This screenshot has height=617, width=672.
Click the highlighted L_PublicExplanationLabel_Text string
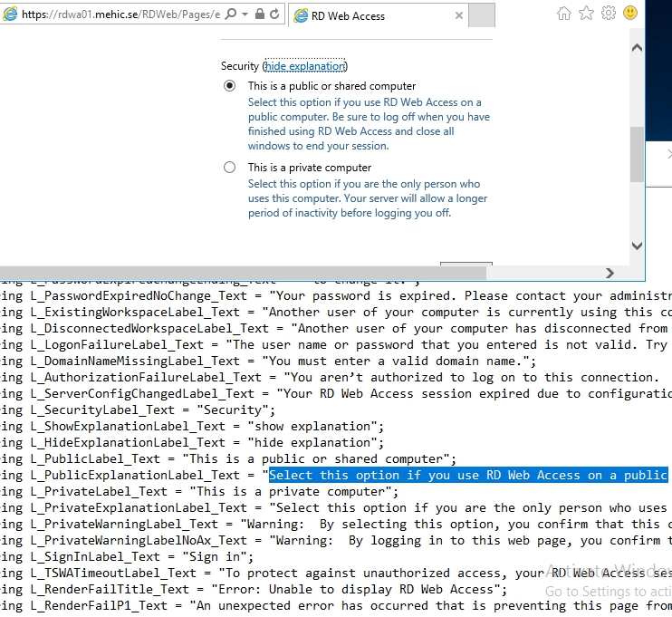tap(467, 475)
